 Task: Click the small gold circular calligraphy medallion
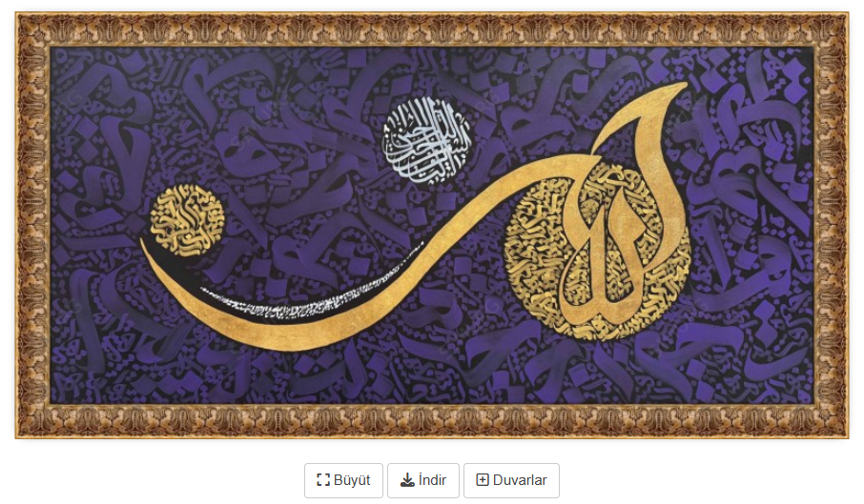pos(187,221)
